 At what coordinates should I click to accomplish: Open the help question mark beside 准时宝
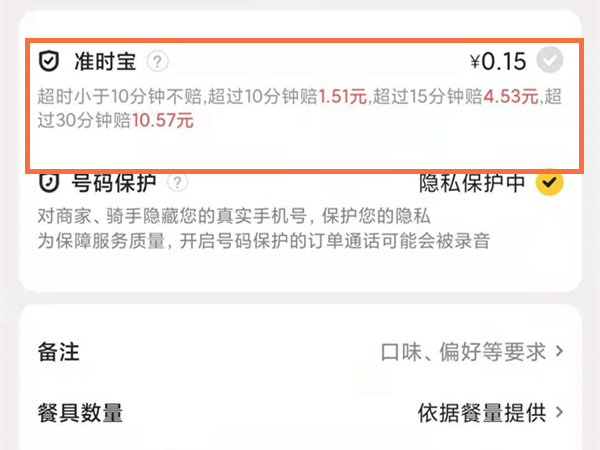tap(157, 61)
